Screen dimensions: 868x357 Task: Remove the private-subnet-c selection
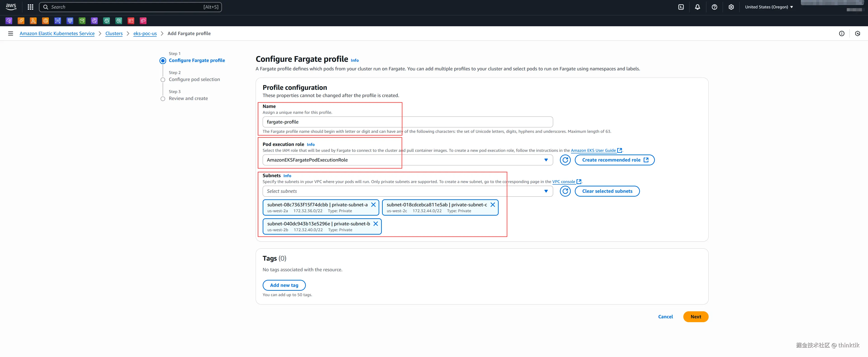[x=492, y=205]
